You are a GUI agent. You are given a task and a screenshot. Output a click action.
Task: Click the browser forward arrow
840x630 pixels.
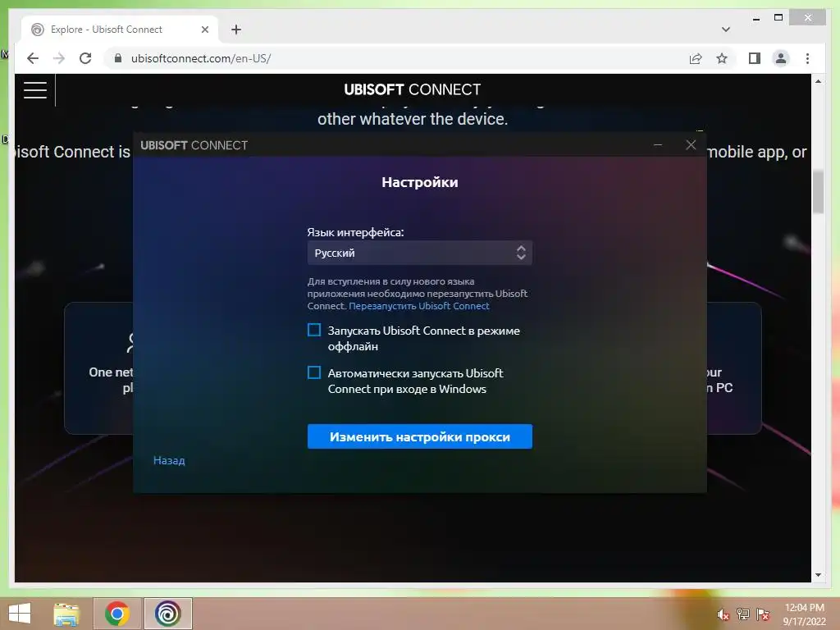coord(59,58)
